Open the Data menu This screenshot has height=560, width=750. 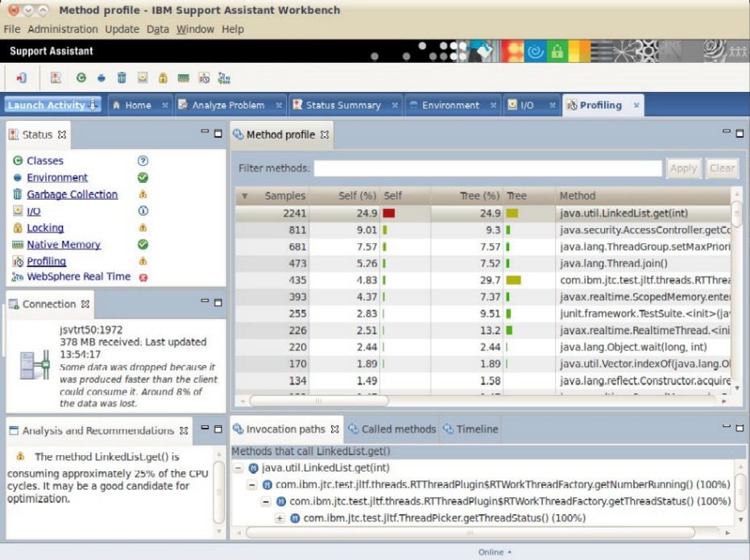(158, 29)
